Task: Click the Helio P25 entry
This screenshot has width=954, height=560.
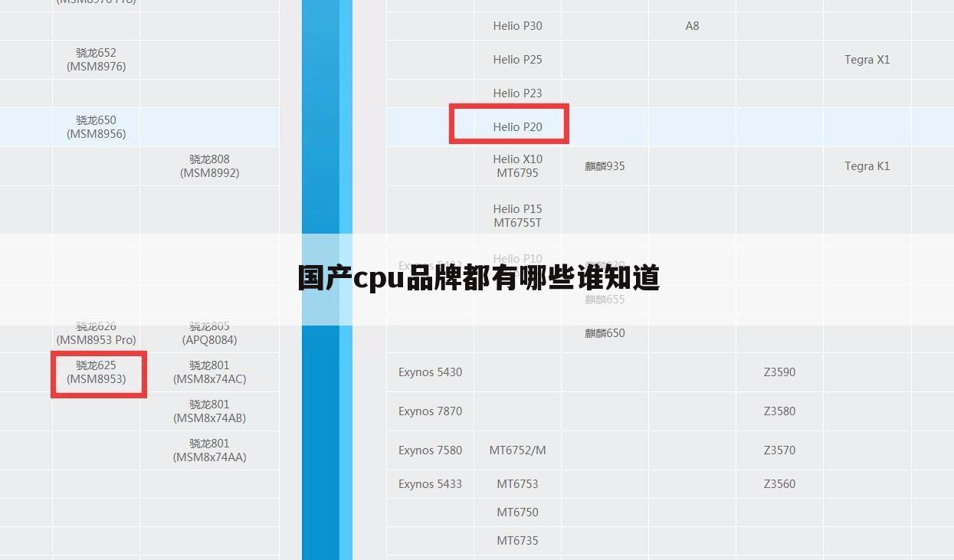Action: point(517,60)
